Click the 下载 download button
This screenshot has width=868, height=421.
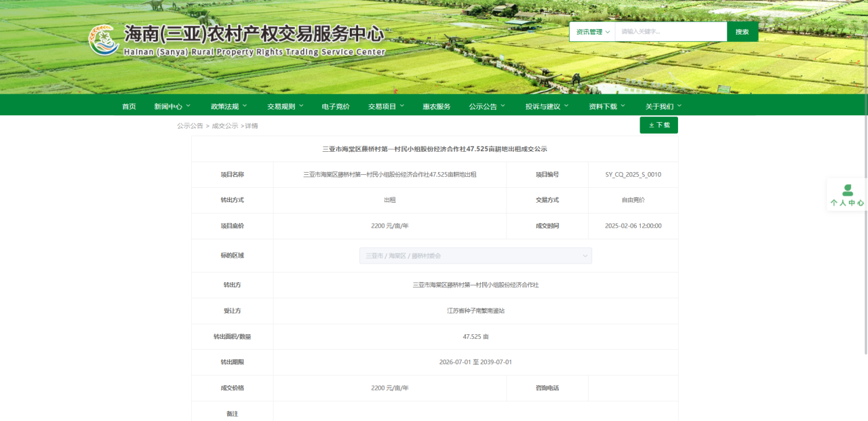(x=658, y=125)
